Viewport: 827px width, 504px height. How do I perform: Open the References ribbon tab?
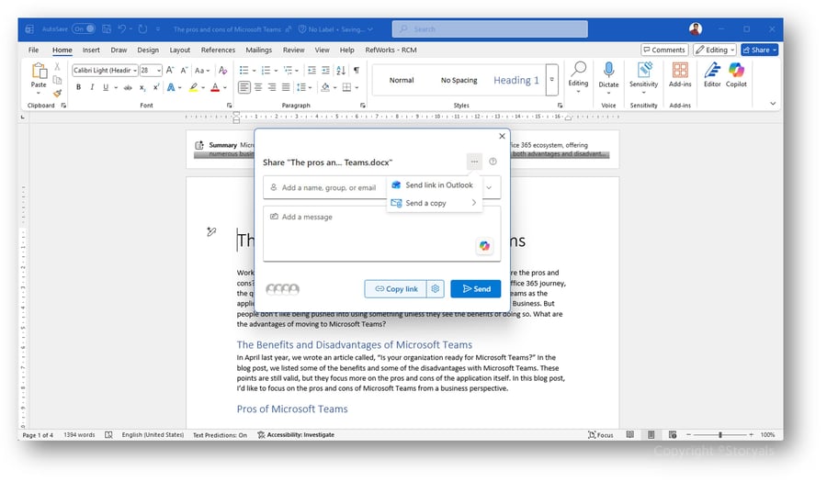[218, 50]
